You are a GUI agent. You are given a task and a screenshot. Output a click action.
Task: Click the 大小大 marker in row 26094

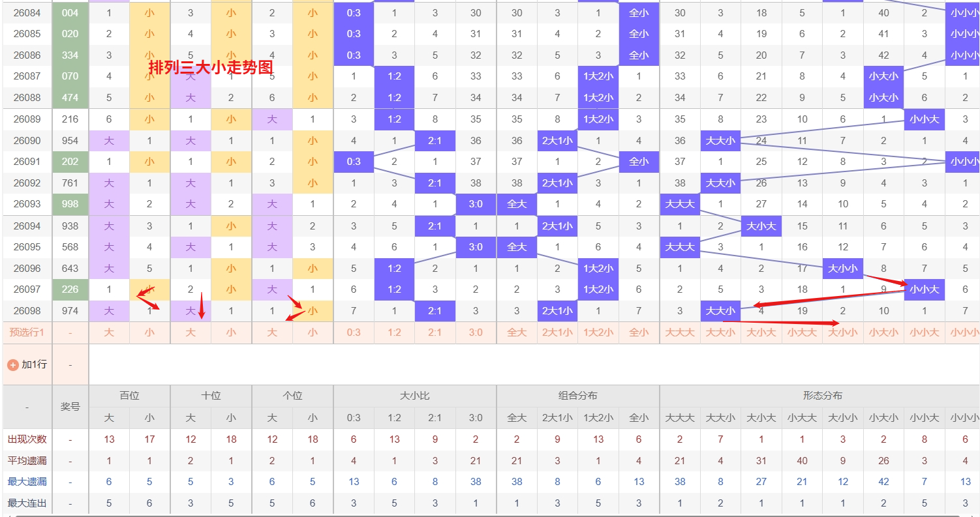click(761, 226)
